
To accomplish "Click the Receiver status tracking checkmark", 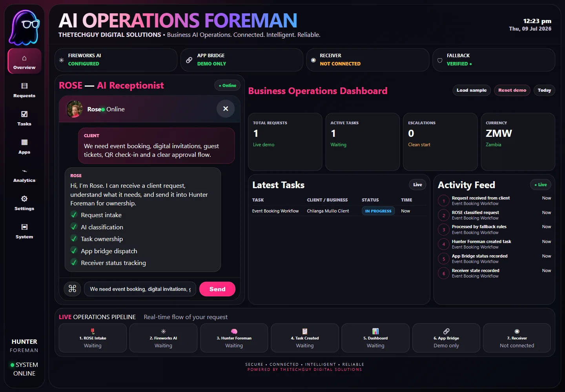I will [74, 262].
